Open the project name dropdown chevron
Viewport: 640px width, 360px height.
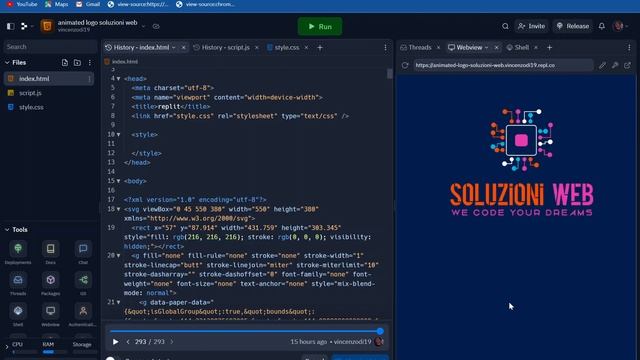click(x=143, y=27)
